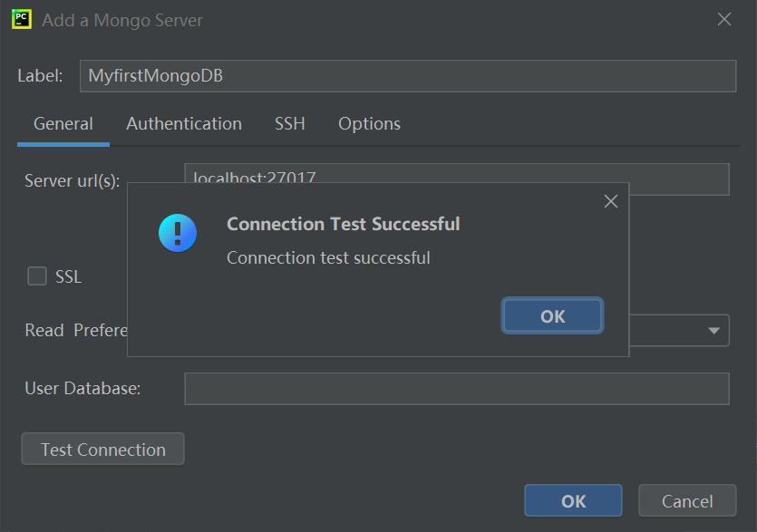
Task: Click the blue information icon
Action: tap(178, 233)
